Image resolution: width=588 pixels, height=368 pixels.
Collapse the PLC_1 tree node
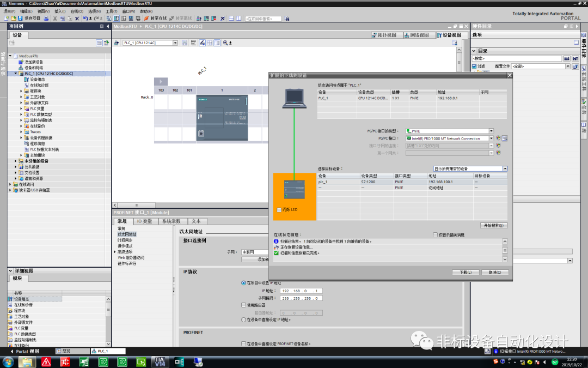[x=15, y=73]
